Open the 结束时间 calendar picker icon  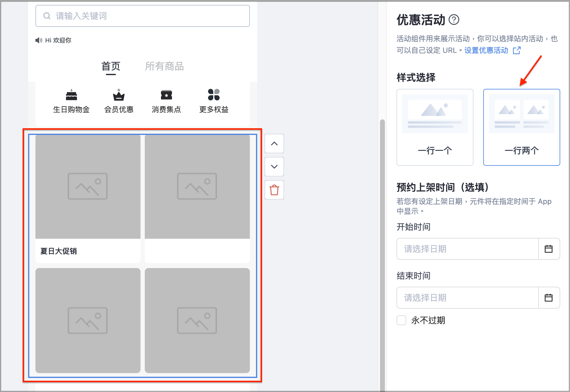[549, 298]
